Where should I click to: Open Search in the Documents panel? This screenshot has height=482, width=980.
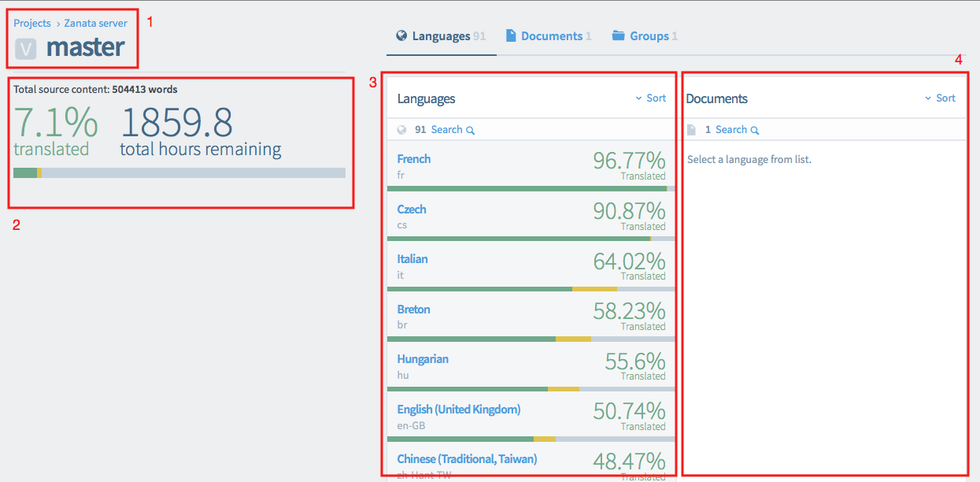[x=737, y=130]
